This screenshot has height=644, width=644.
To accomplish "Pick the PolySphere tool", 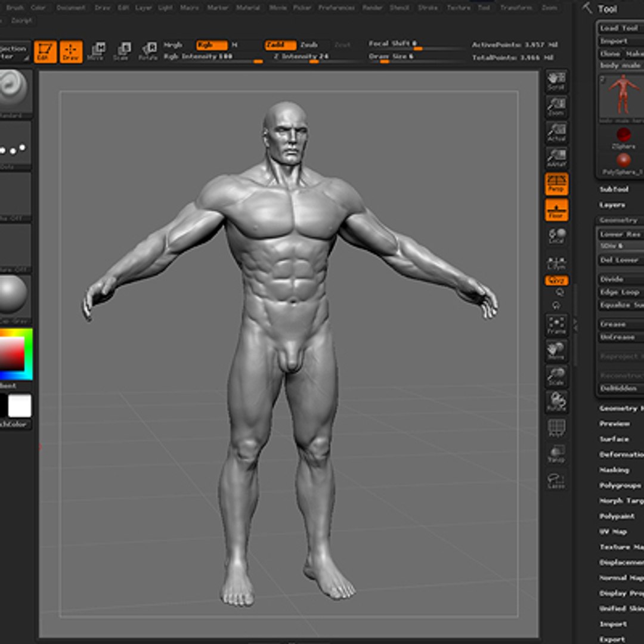I will click(623, 163).
